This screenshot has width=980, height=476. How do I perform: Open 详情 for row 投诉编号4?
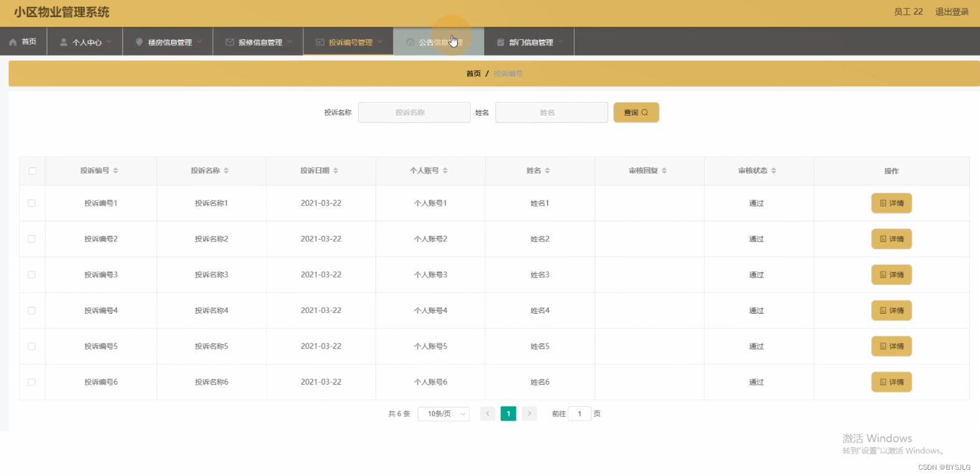pyautogui.click(x=892, y=310)
